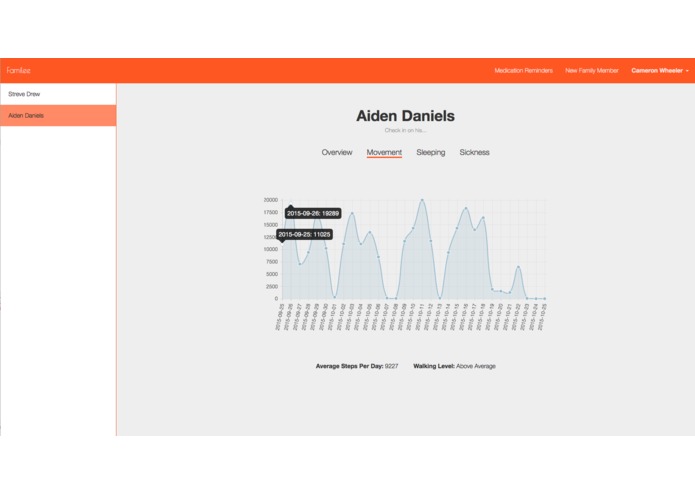Click the Average Steps Per Day value 9227
Screen dimensions: 695x494
[x=391, y=366]
